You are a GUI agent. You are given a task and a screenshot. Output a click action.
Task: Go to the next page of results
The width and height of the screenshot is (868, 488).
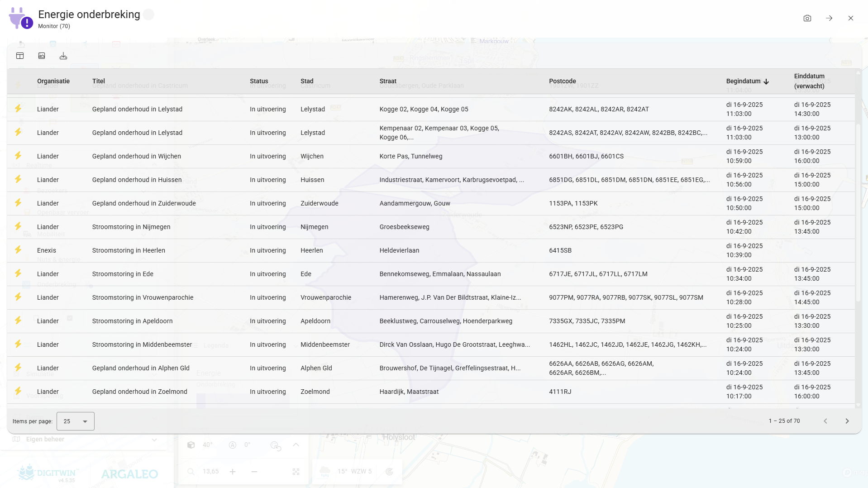(x=847, y=421)
